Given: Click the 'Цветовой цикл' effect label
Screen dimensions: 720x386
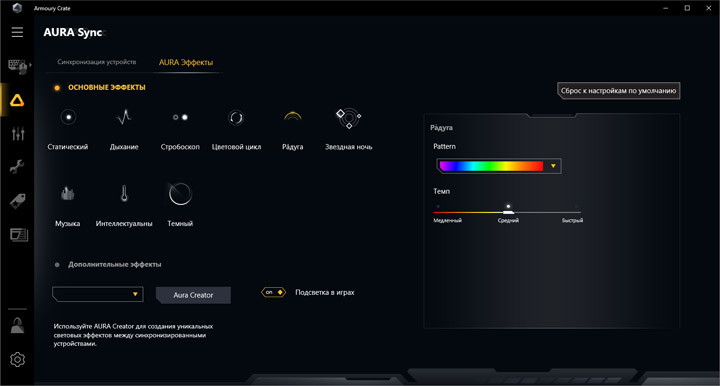Looking at the screenshot, I should [x=236, y=147].
